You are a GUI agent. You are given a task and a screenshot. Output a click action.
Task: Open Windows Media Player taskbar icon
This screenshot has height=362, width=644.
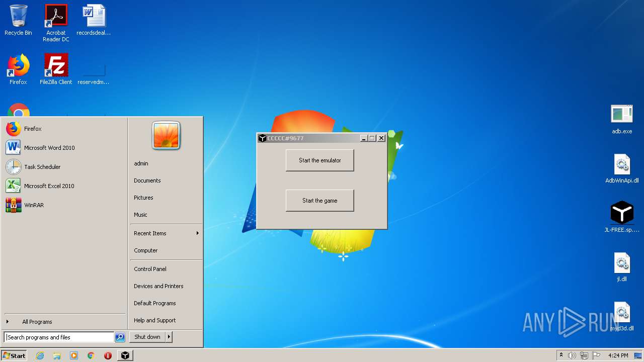click(x=74, y=355)
